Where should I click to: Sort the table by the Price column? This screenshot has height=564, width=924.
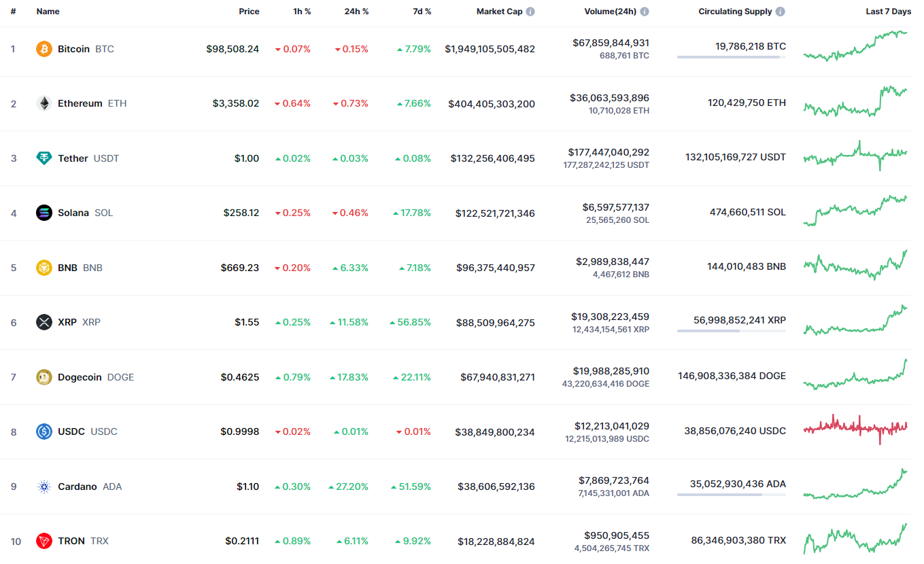tap(249, 11)
